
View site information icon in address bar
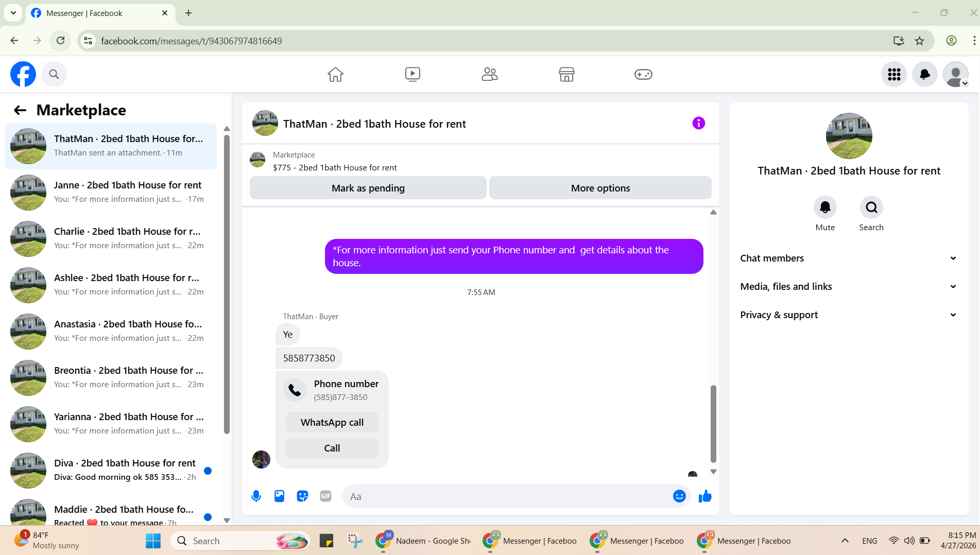88,41
